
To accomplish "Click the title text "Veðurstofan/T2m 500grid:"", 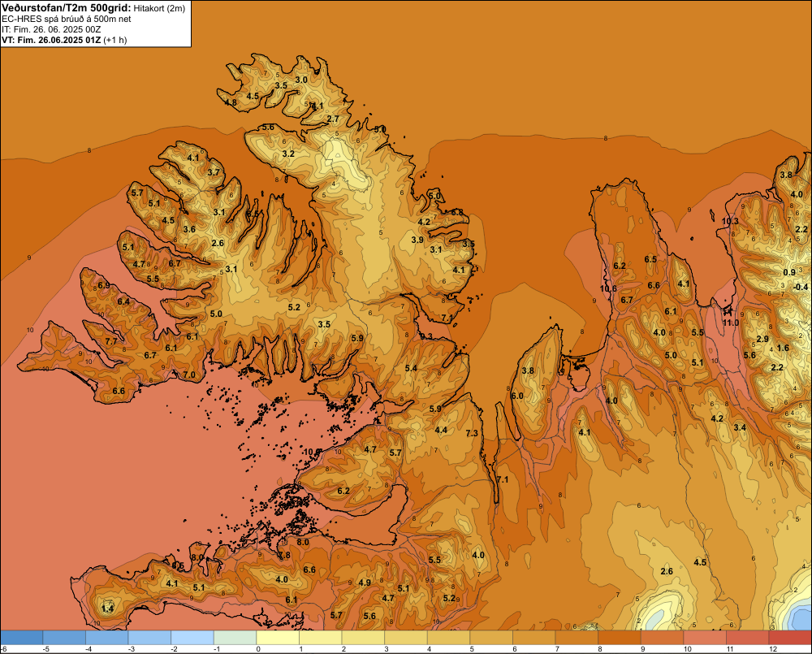I will coord(67,8).
